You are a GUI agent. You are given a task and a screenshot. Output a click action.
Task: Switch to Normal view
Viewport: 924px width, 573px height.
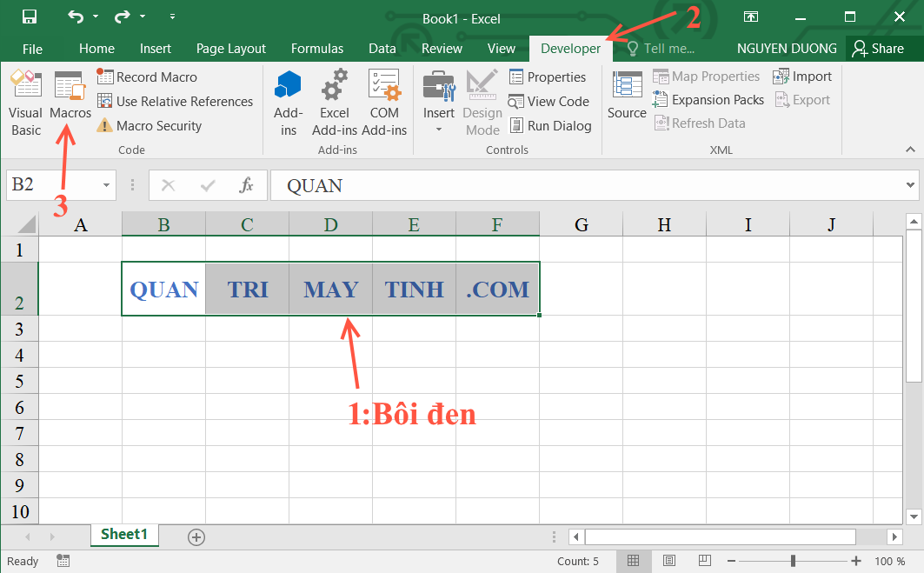[x=633, y=561]
